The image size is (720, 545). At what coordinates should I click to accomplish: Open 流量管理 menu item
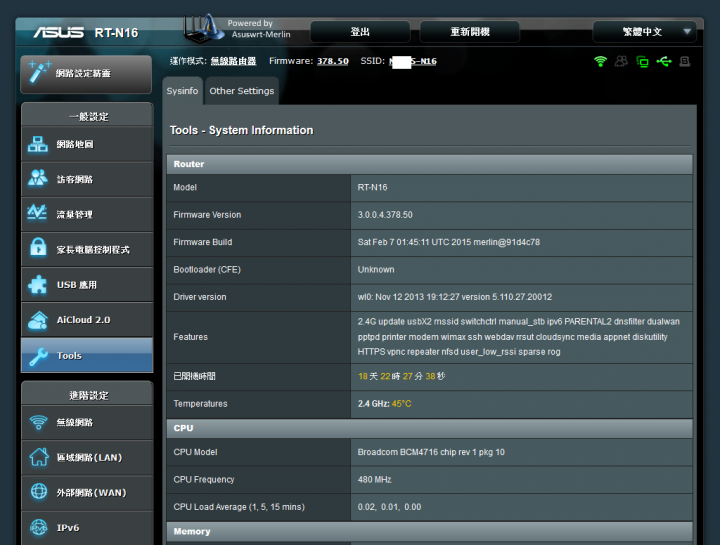87,214
